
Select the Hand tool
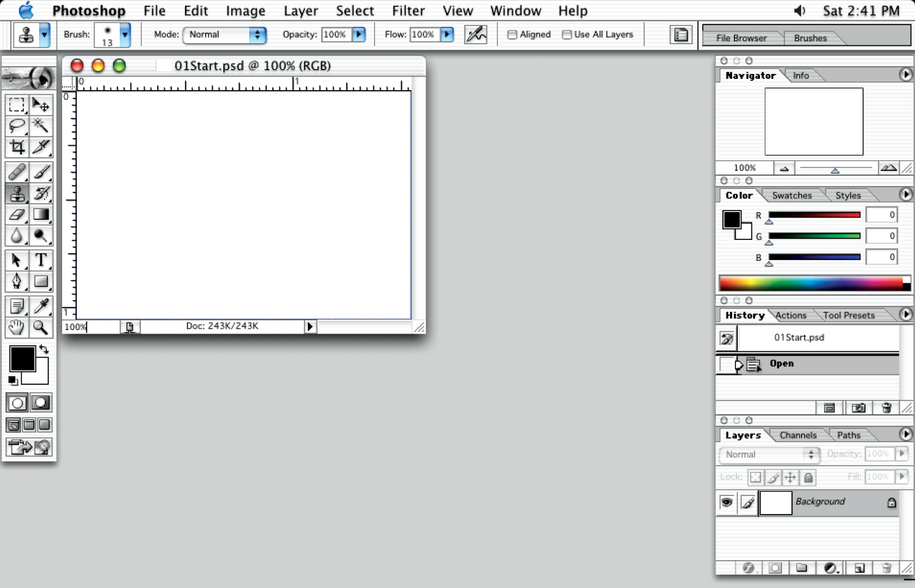[17, 327]
